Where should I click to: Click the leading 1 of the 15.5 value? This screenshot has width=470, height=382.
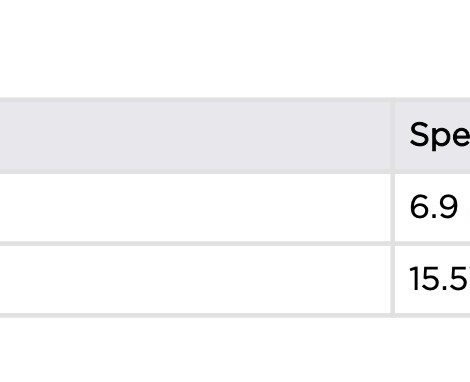click(x=414, y=279)
